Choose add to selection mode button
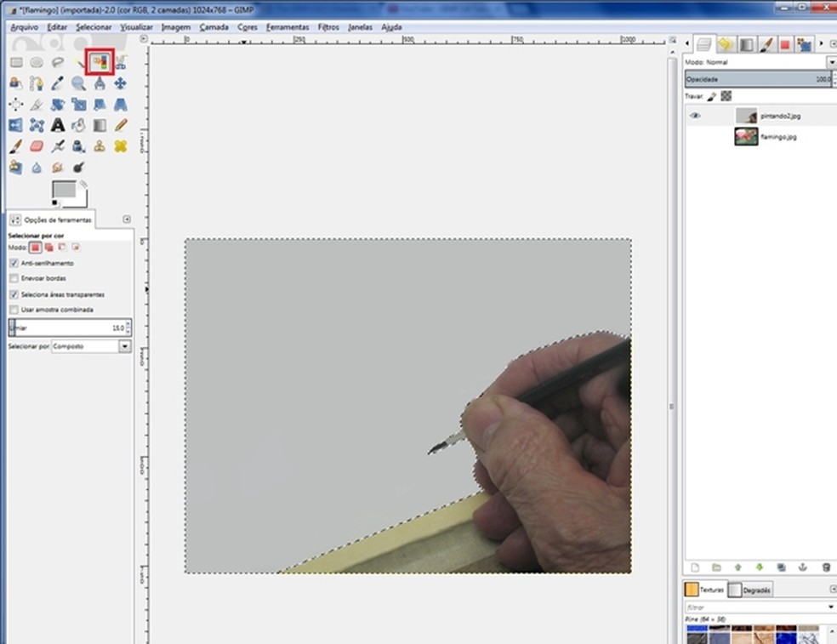The image size is (837, 644). pos(49,248)
